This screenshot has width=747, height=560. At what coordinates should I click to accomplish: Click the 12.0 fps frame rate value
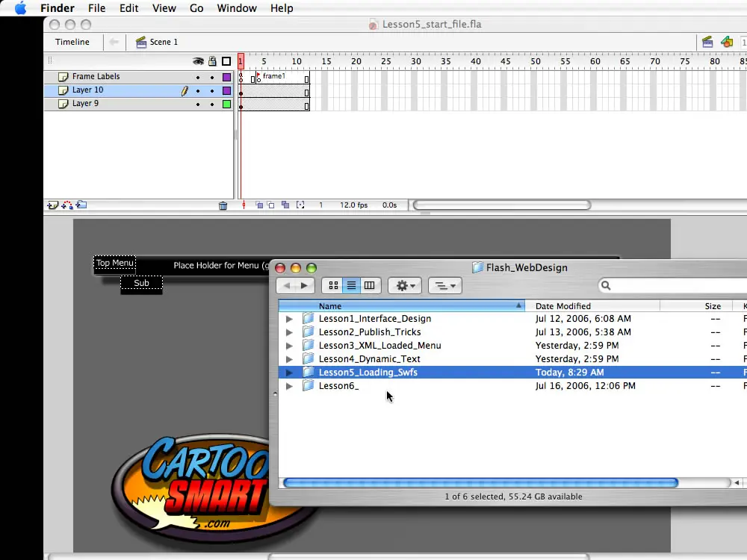click(x=353, y=205)
